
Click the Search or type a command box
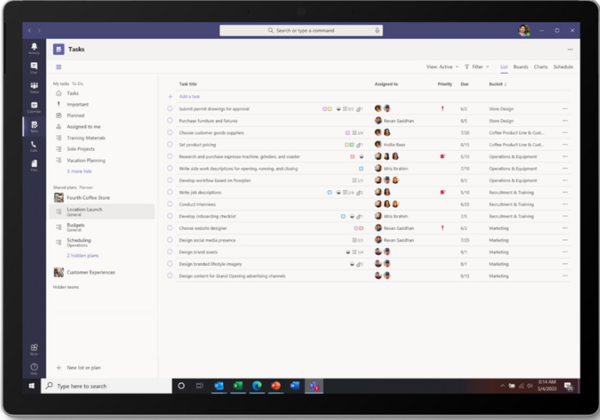(301, 30)
